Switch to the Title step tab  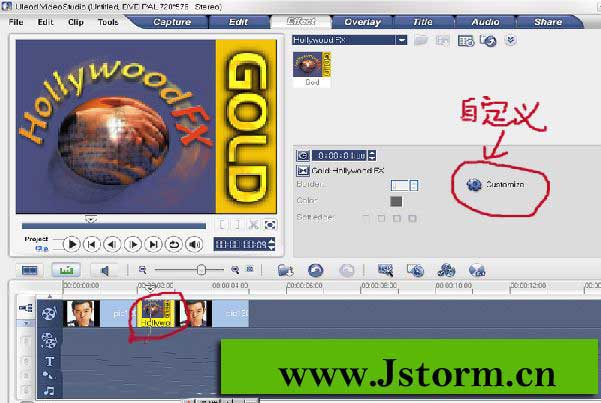[x=423, y=22]
